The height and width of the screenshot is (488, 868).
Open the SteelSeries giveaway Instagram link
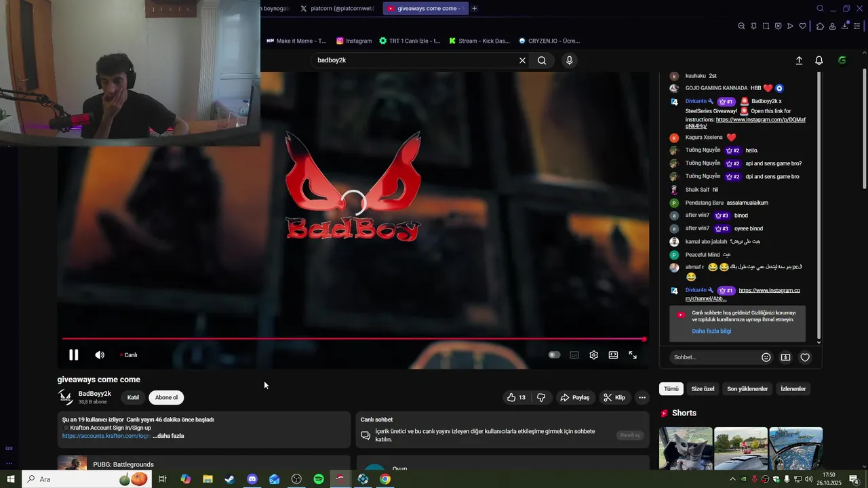(x=745, y=123)
